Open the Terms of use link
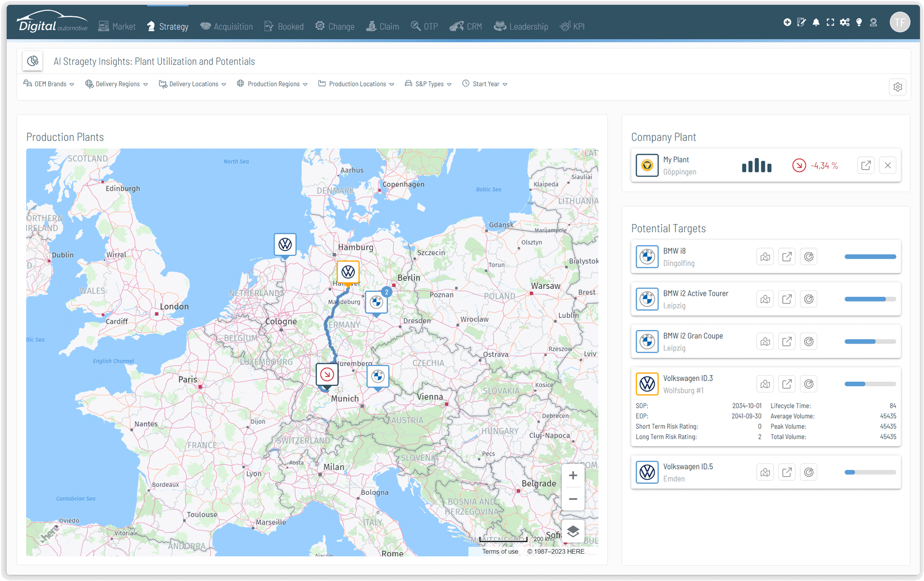Viewport: 924px width, 581px height. [x=500, y=551]
